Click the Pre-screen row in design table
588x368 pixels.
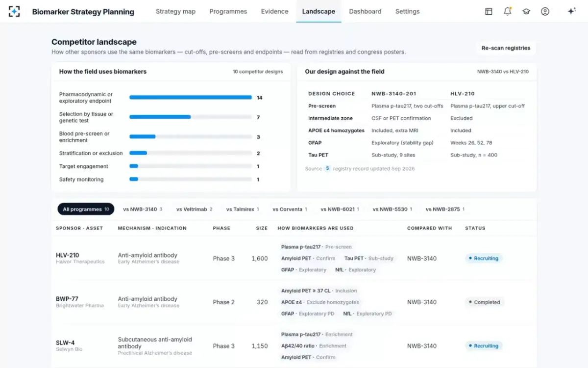point(416,106)
